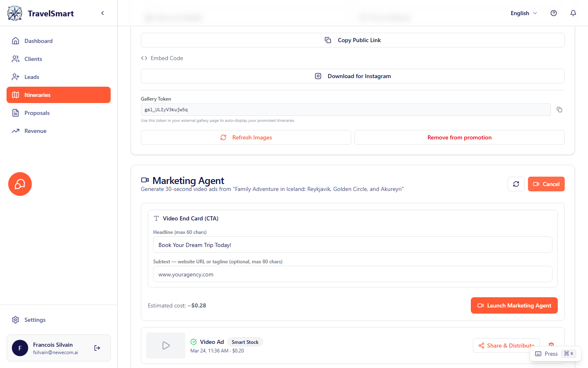588x368 pixels.
Task: Click into the Headline text field
Action: pyautogui.click(x=353, y=245)
